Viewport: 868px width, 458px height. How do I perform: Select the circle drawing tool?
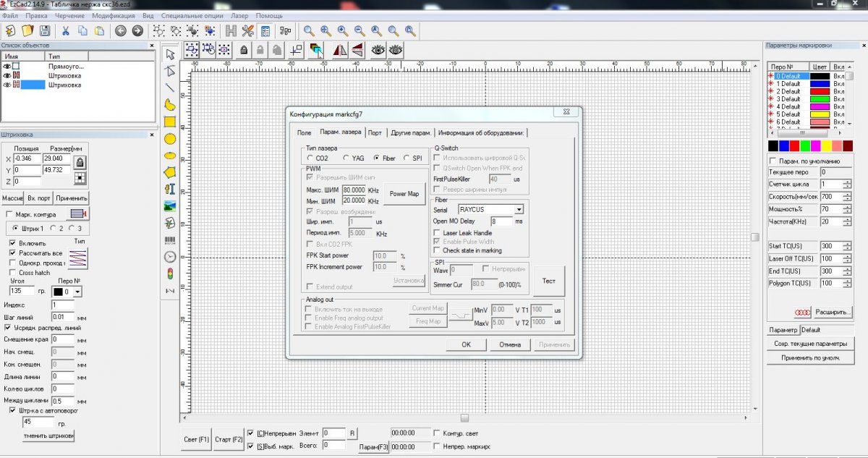coord(170,139)
